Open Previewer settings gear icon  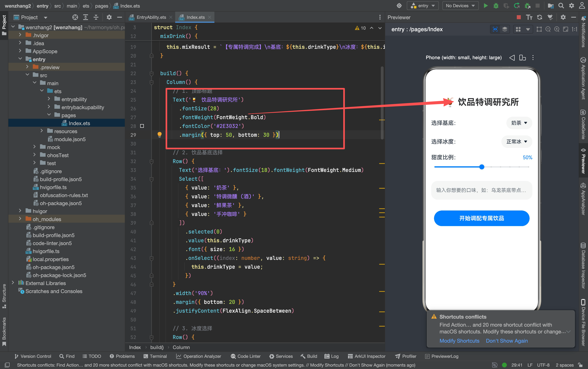tap(563, 17)
